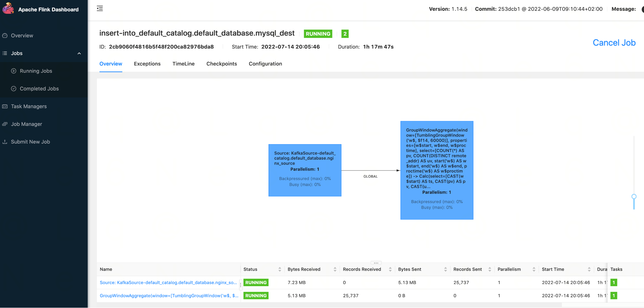Image resolution: width=644 pixels, height=308 pixels.
Task: Sort table by Status column
Action: coord(280,269)
